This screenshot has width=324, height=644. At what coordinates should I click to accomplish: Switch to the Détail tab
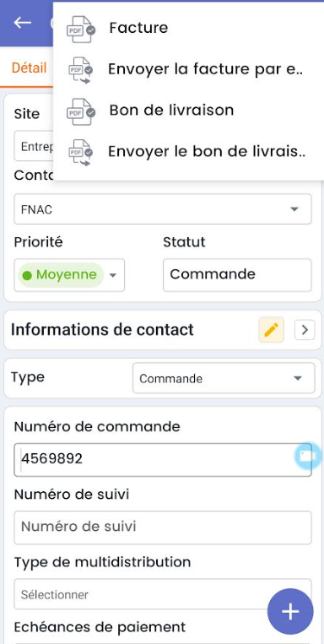pyautogui.click(x=30, y=68)
